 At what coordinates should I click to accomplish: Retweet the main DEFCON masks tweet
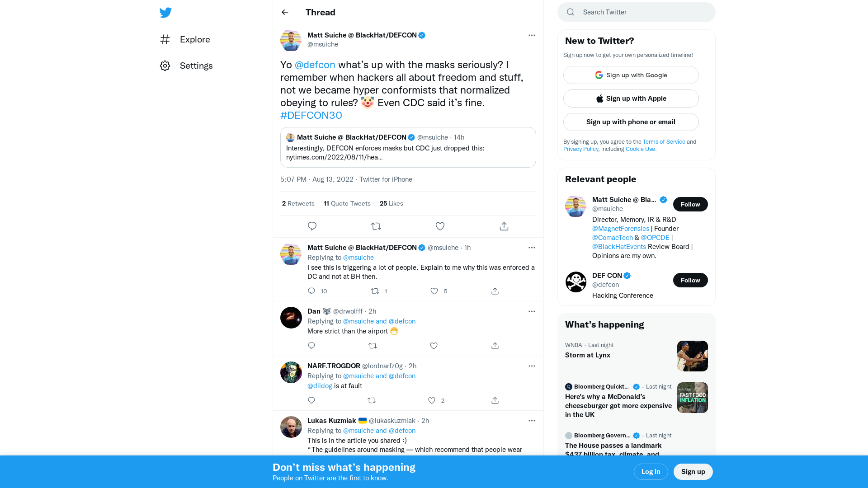376,226
